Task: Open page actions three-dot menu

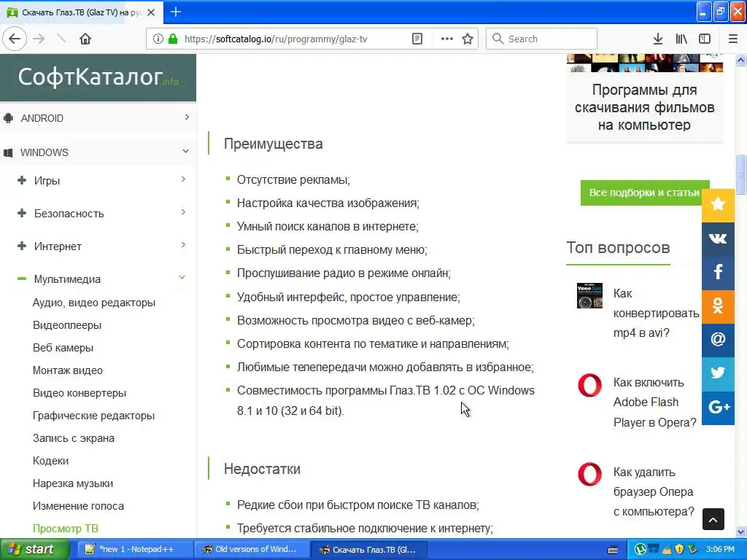Action: (446, 39)
